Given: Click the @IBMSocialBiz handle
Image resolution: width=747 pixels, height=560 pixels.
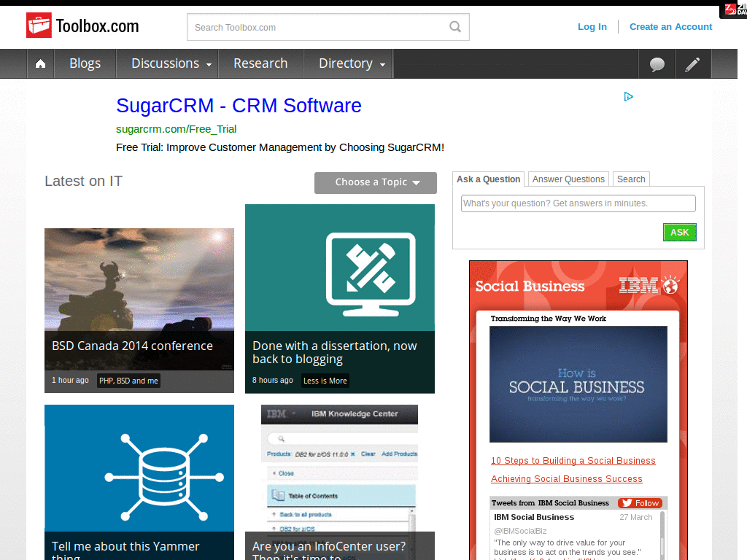Looking at the screenshot, I should pyautogui.click(x=520, y=531).
